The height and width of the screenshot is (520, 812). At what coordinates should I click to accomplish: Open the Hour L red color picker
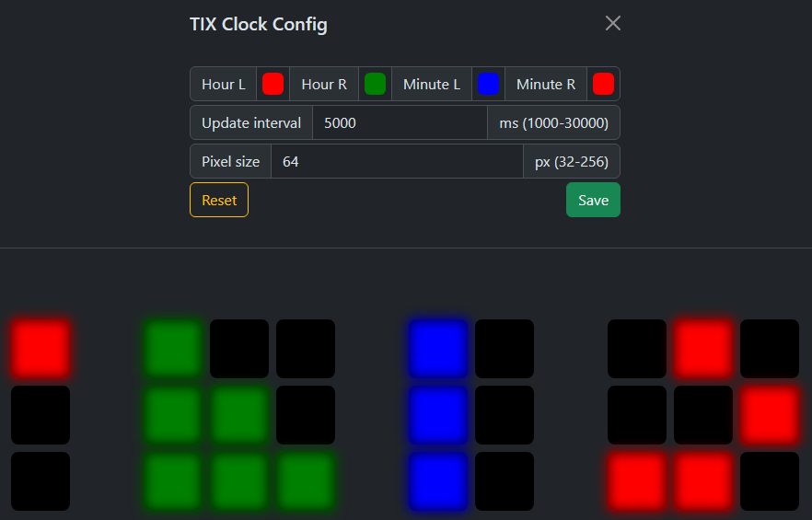(x=273, y=85)
